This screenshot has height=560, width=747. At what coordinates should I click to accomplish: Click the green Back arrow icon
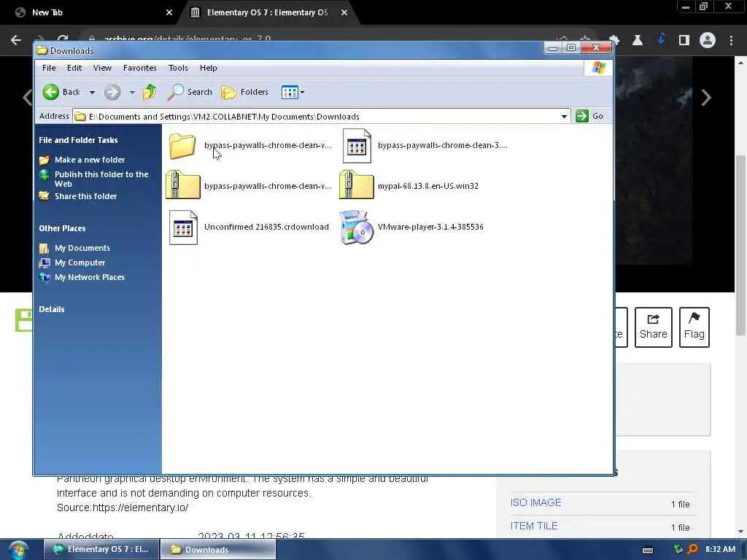(50, 92)
